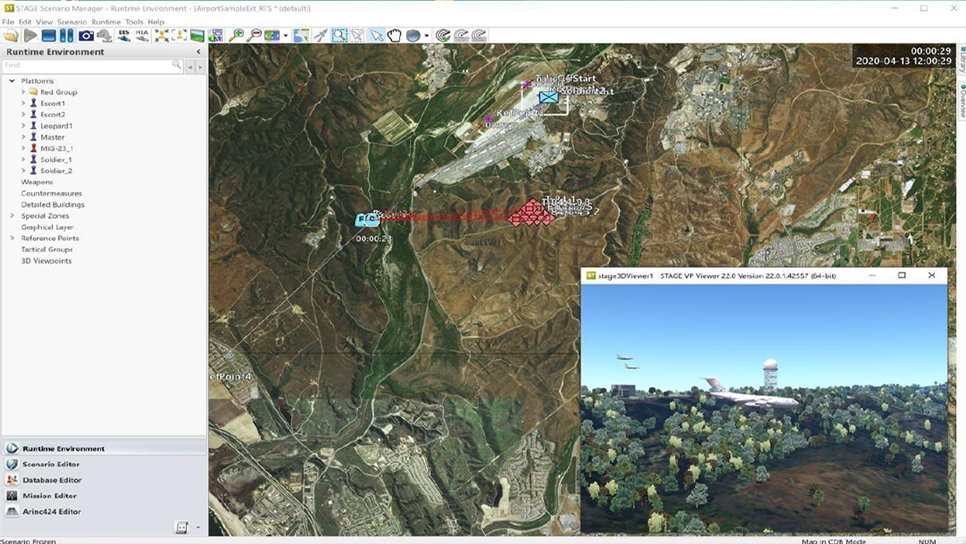Viewport: 966px width, 544px height.
Task: Select the pan hand tool
Action: pyautogui.click(x=394, y=35)
